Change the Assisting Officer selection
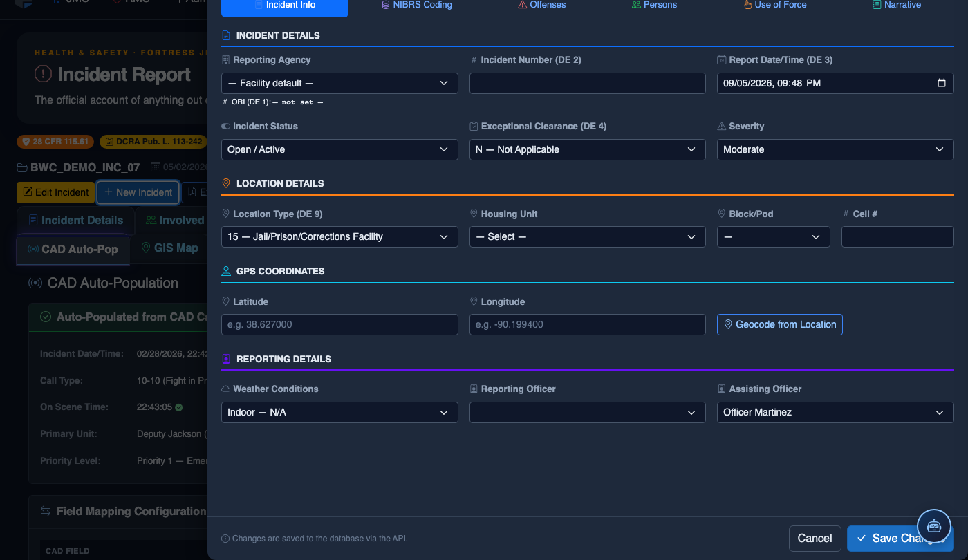 835,412
